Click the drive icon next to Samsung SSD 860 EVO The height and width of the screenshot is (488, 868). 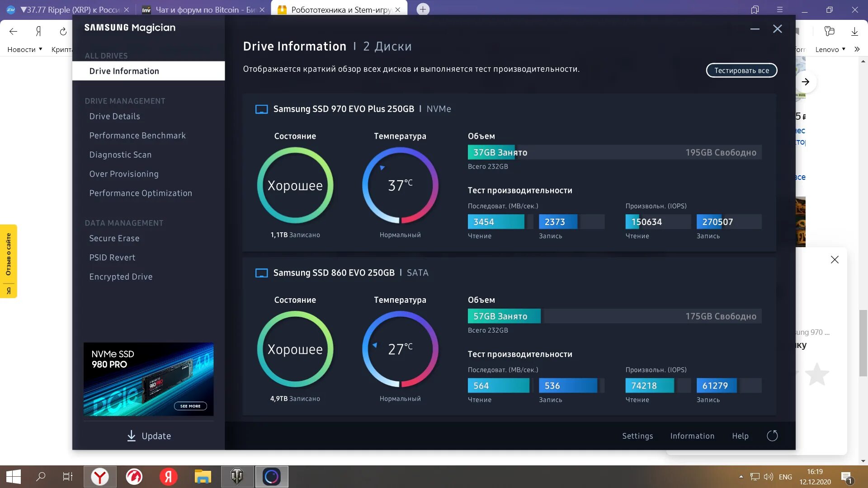261,272
